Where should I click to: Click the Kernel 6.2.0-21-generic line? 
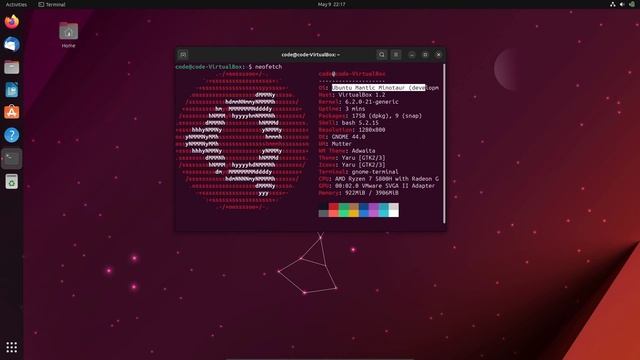click(359, 102)
